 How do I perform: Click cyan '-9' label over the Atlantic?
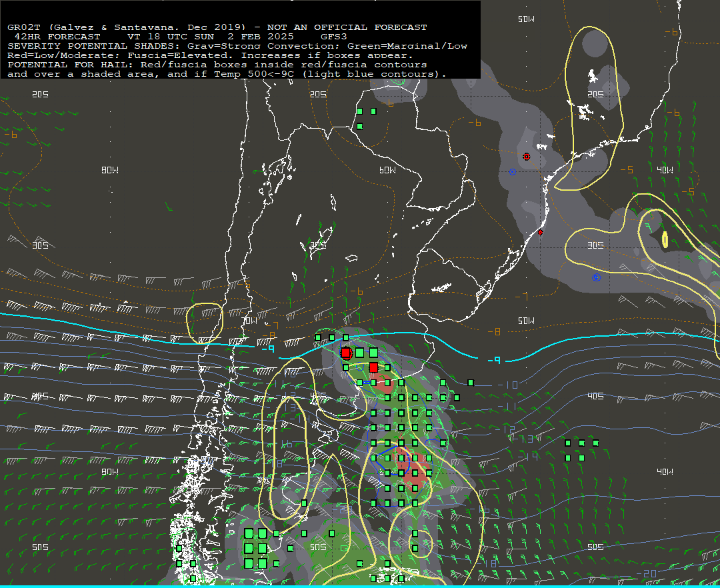tap(494, 360)
